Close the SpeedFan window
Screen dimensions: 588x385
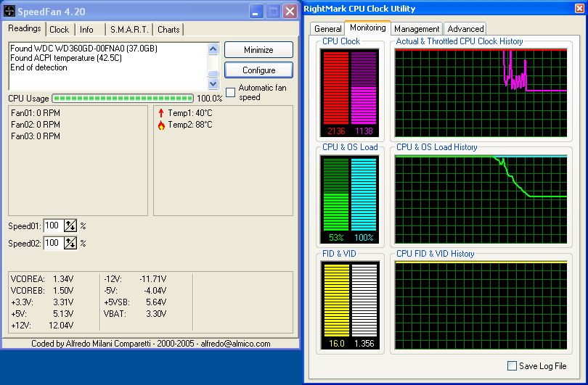[x=290, y=11]
